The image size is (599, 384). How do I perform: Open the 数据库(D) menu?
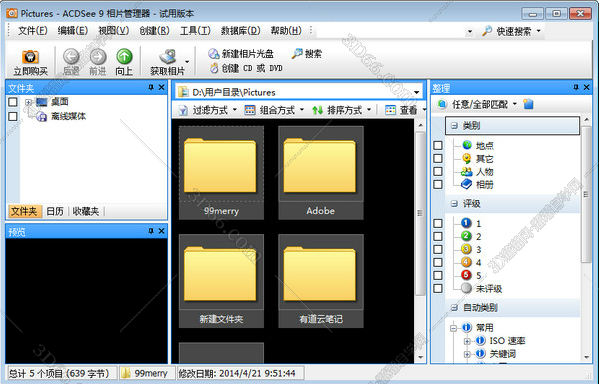click(x=241, y=31)
